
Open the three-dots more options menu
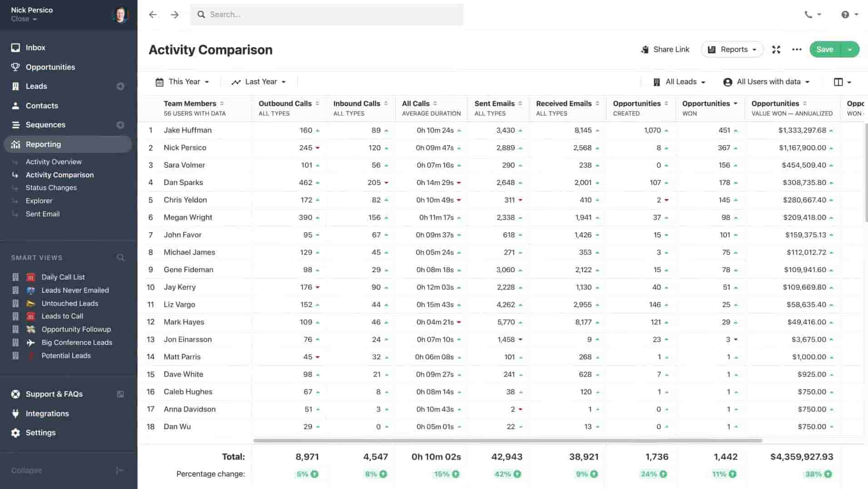tap(796, 49)
